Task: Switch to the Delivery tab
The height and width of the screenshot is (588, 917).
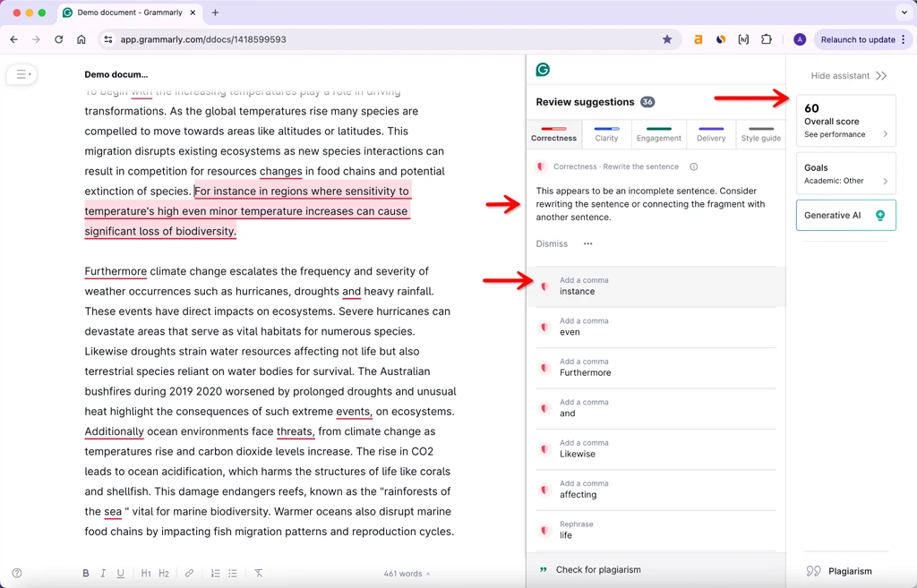Action: point(711,133)
